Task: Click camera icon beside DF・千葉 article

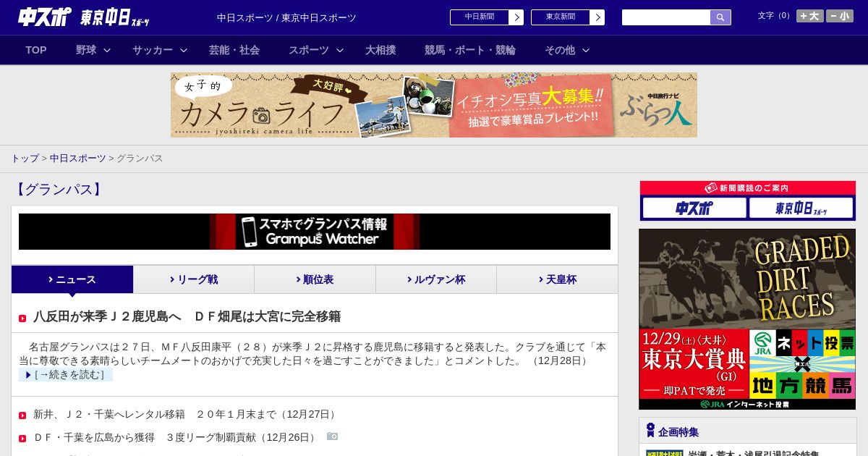Action: (332, 436)
